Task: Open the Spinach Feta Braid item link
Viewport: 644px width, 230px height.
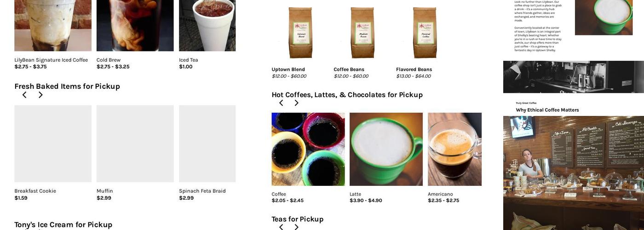Action: 202,191
